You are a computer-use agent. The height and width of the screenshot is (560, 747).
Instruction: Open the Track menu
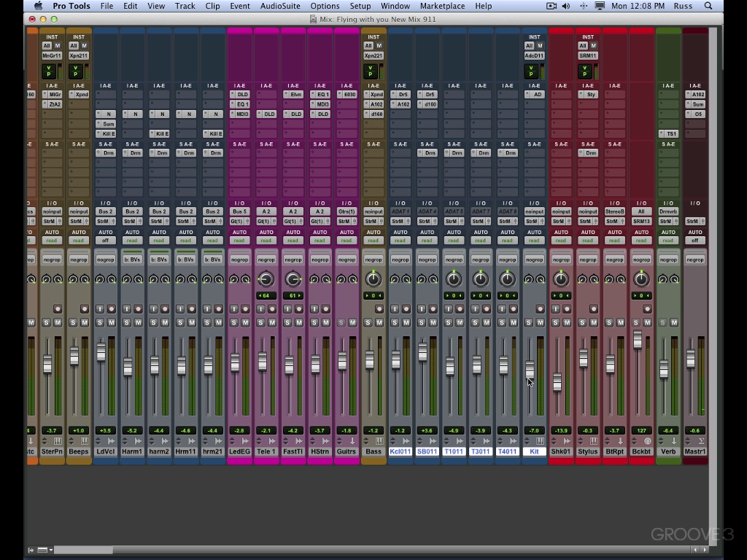[x=185, y=6]
